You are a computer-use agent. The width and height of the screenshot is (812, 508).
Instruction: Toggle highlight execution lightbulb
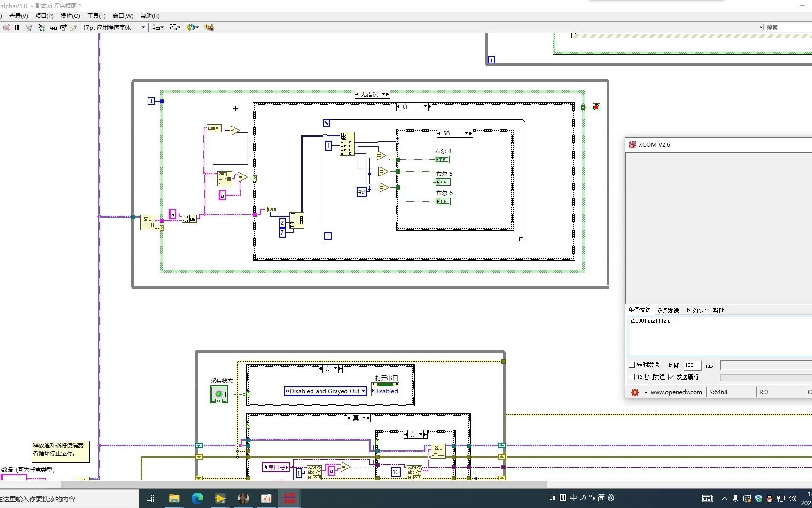coord(29,28)
